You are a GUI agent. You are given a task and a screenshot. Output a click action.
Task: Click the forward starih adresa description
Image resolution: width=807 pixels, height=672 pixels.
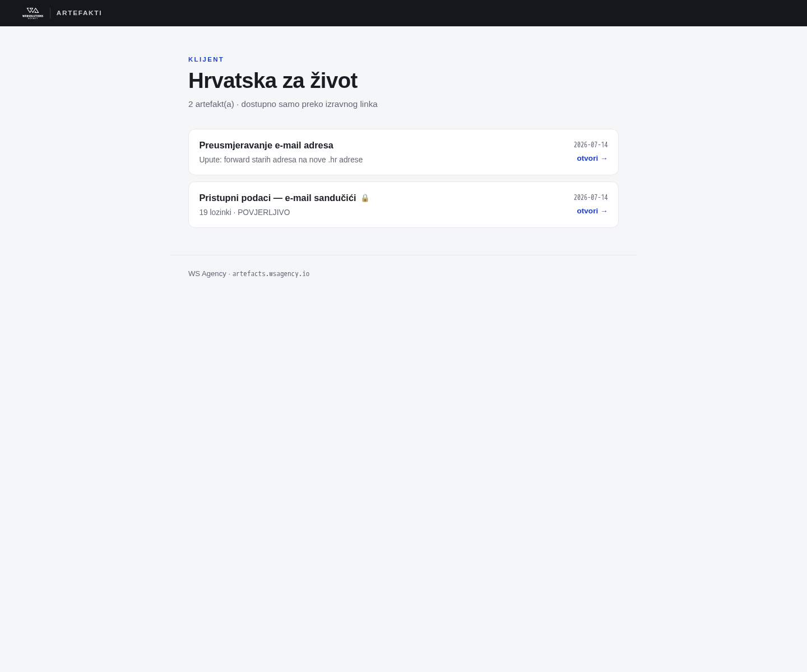point(281,160)
